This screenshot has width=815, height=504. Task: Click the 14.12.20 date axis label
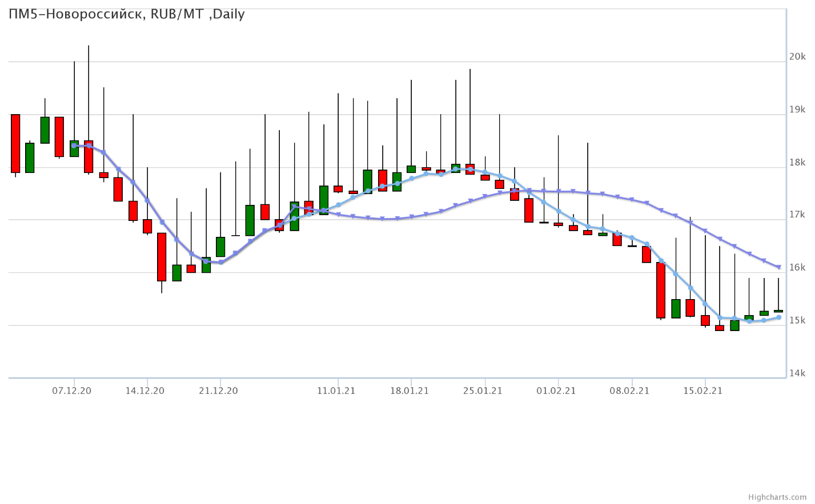coord(145,391)
